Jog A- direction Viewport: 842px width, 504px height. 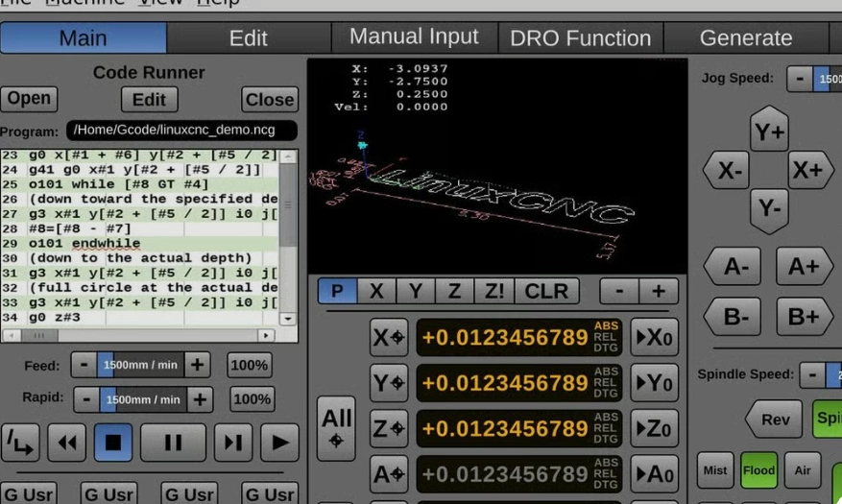point(733,266)
